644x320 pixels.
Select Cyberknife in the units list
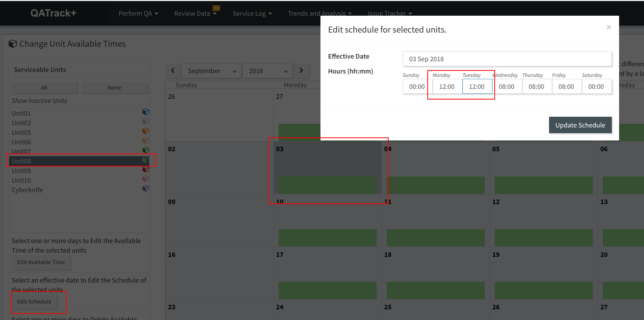point(80,190)
